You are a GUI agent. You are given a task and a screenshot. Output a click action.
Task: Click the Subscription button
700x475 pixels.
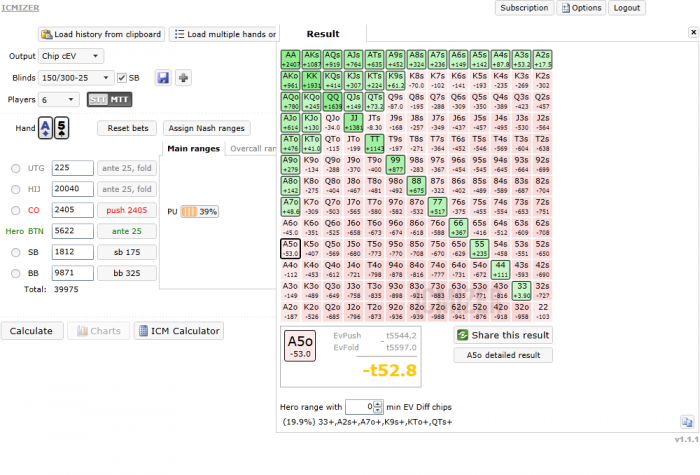tap(524, 8)
